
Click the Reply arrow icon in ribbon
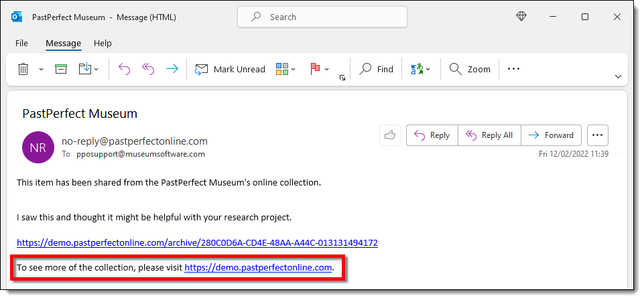click(x=124, y=69)
